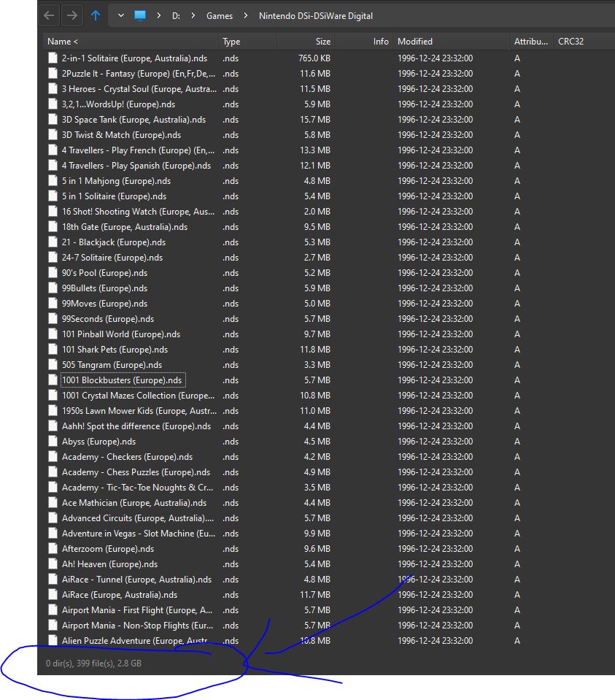Image resolution: width=615 pixels, height=700 pixels.
Task: Sort by the Type column header
Action: point(247,42)
